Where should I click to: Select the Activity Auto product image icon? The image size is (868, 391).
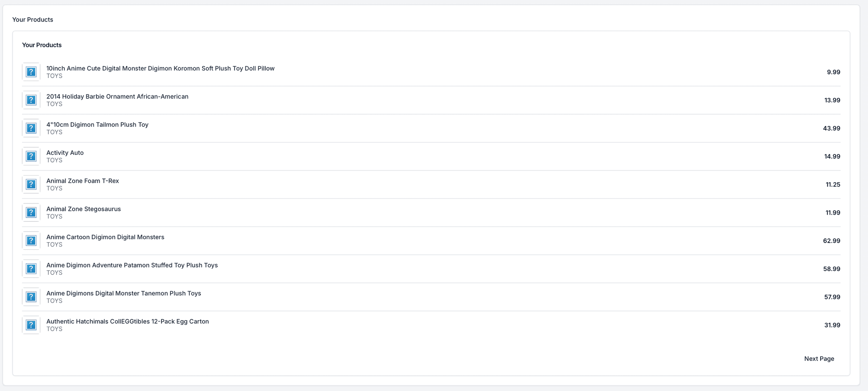(x=31, y=156)
